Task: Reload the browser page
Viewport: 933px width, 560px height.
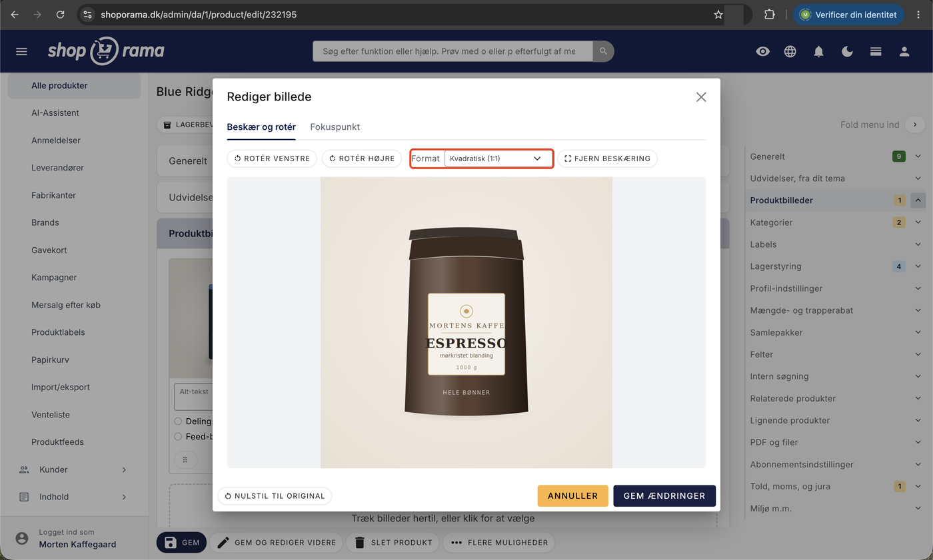Action: pyautogui.click(x=60, y=14)
